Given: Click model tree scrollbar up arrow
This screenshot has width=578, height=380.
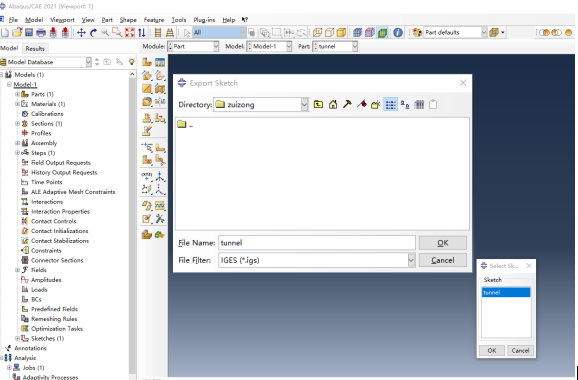Looking at the screenshot, I should pos(132,74).
